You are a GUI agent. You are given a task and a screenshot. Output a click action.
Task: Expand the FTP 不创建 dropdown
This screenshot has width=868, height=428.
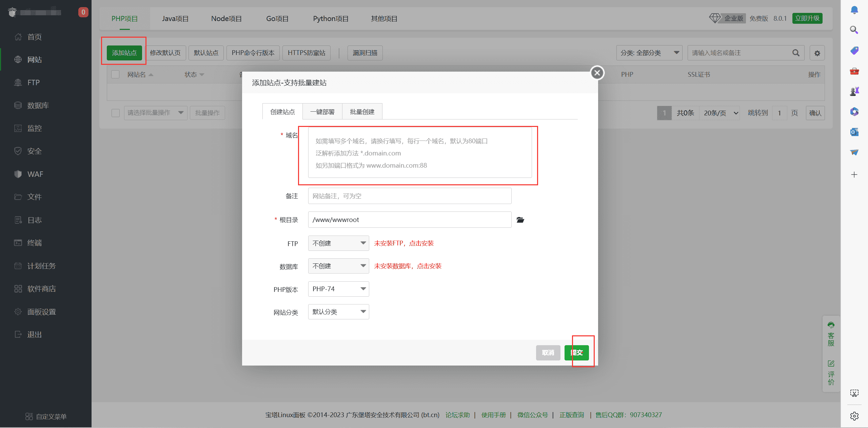[x=338, y=243]
